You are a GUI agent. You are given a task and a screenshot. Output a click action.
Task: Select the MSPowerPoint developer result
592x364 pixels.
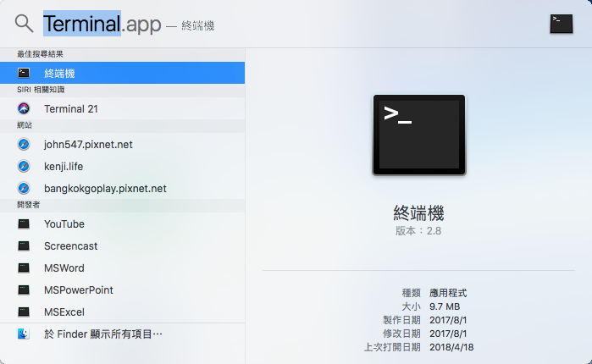pos(122,290)
